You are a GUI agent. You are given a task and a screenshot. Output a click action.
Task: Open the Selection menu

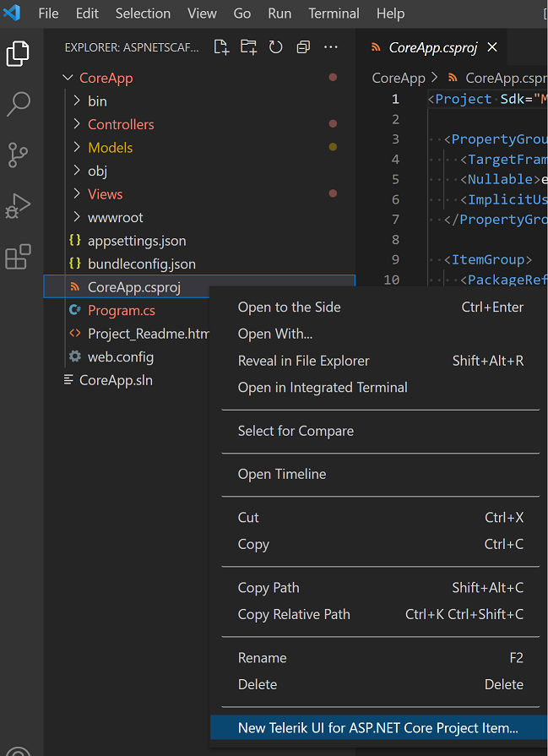pyautogui.click(x=143, y=14)
